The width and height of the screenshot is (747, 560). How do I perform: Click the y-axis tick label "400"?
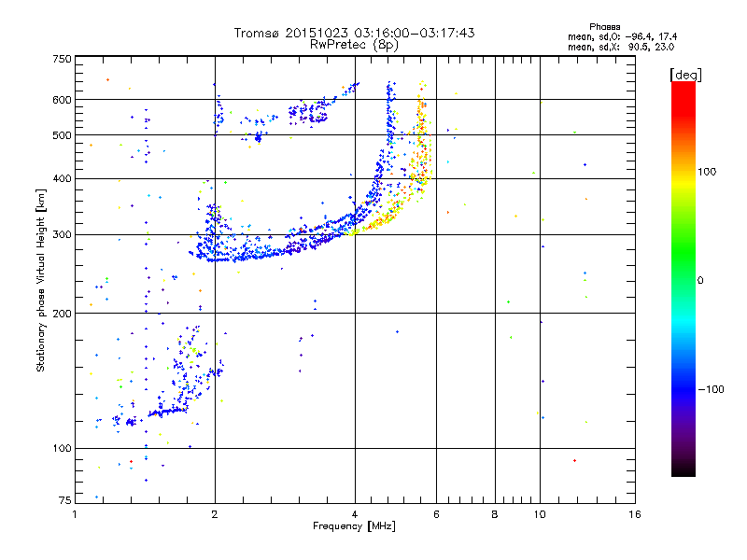coord(62,178)
